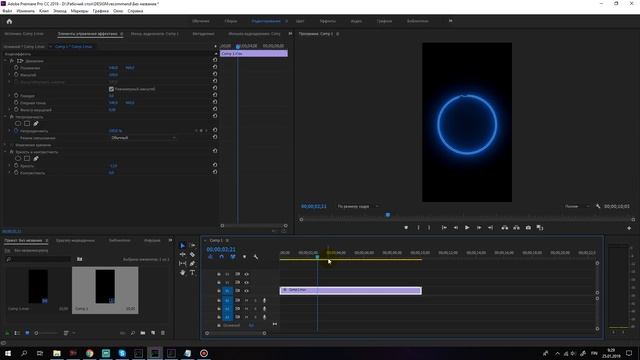The width and height of the screenshot is (640, 360).
Task: Toggle track output eye on V3
Action: (246, 274)
